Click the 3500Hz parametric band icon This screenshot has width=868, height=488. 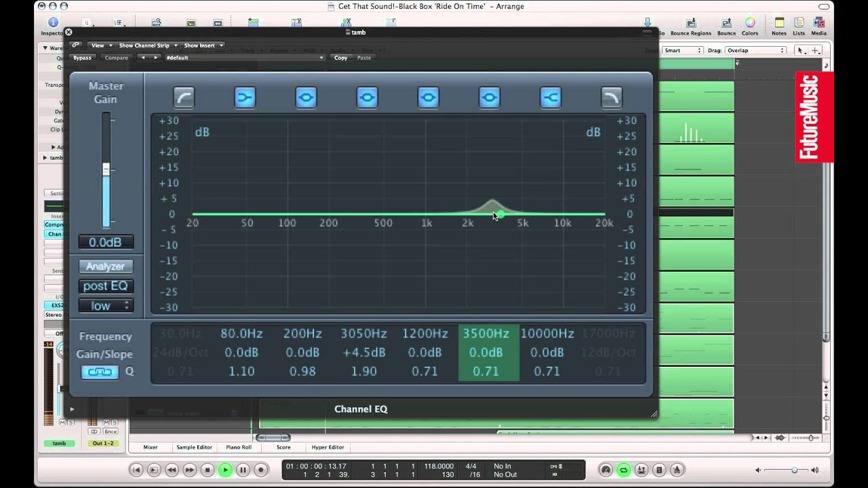click(489, 98)
